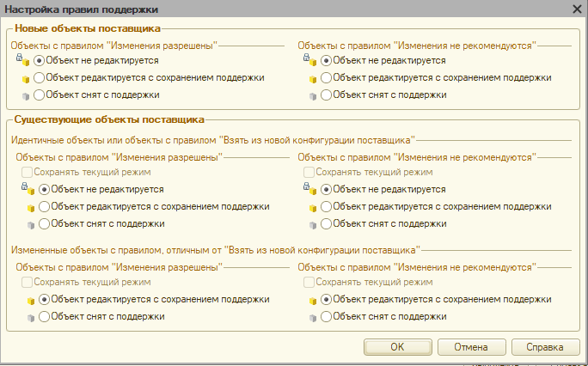
Task: Click the Отмена button
Action: click(x=471, y=347)
